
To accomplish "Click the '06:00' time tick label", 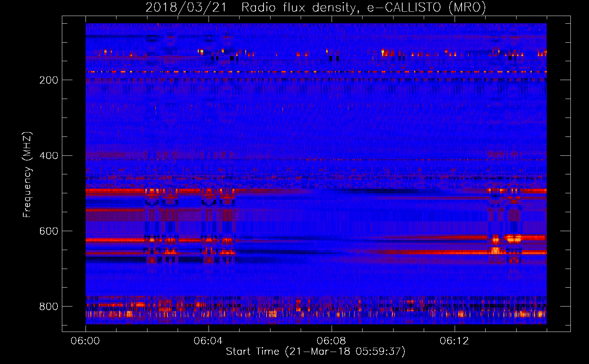I will [85, 341].
